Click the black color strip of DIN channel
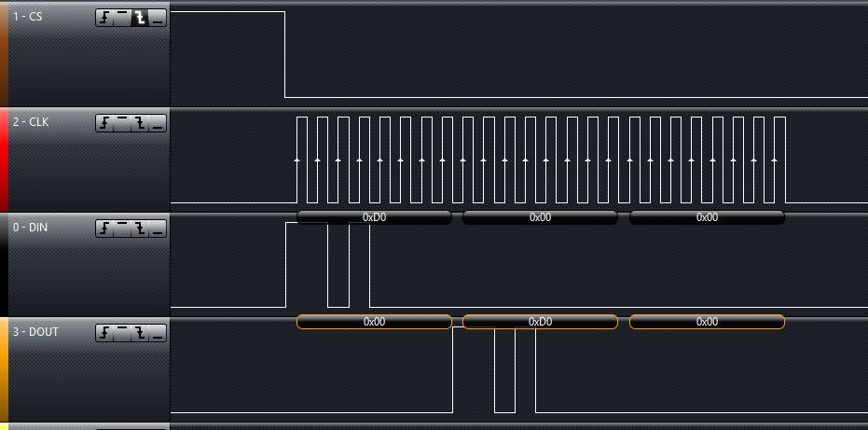This screenshot has height=430, width=868. pyautogui.click(x=4, y=265)
